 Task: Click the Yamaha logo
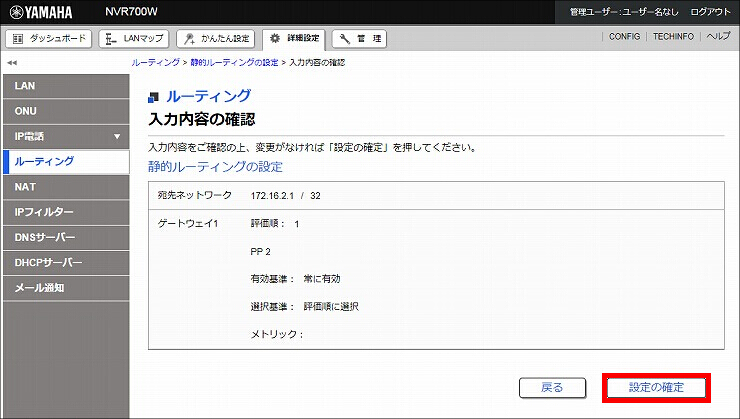[41, 12]
